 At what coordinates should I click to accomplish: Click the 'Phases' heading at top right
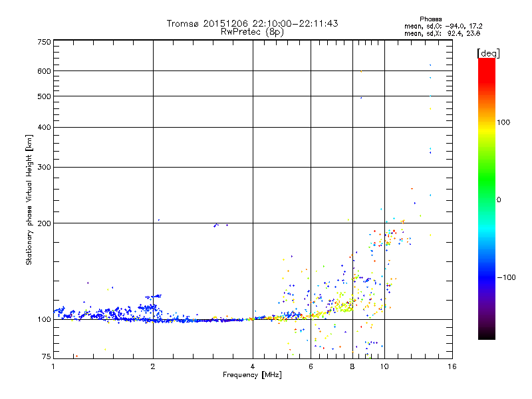pos(430,19)
